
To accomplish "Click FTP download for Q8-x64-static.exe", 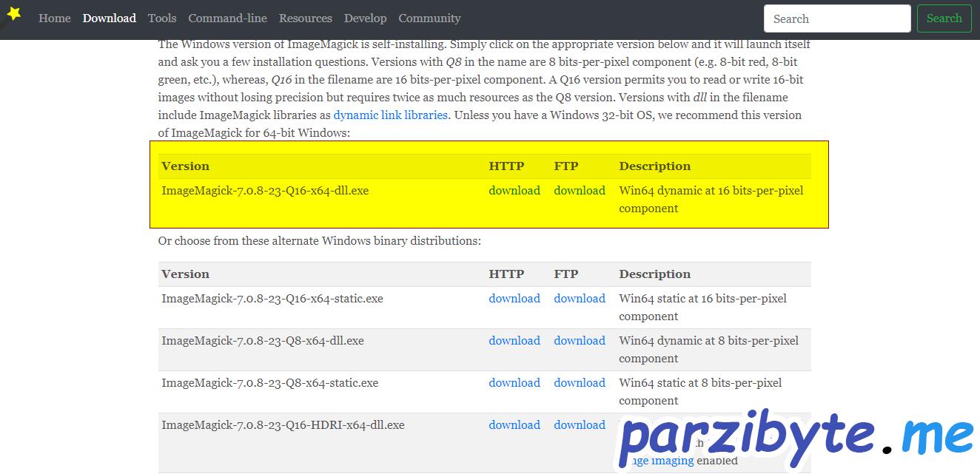I will tap(580, 383).
